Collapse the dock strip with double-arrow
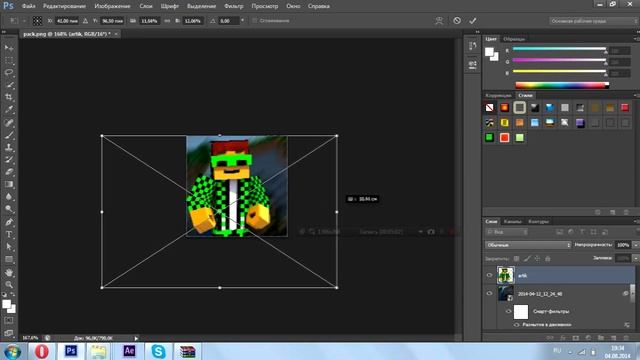 [x=478, y=32]
